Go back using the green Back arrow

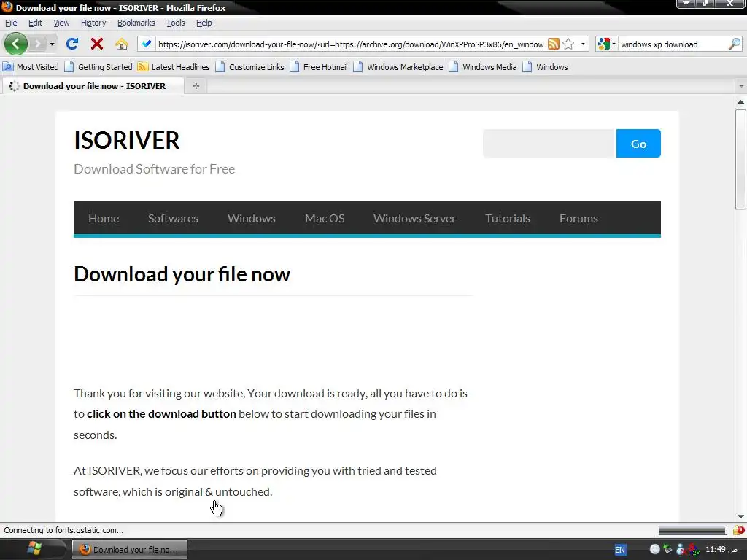[16, 44]
